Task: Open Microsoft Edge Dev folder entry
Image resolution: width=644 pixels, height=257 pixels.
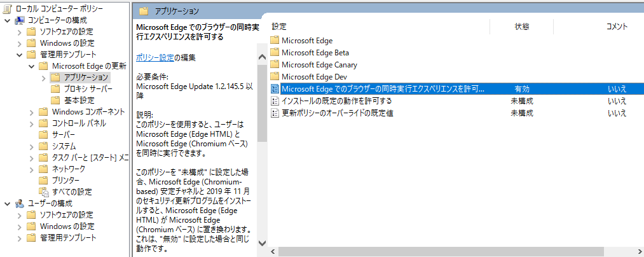Action: (x=315, y=76)
